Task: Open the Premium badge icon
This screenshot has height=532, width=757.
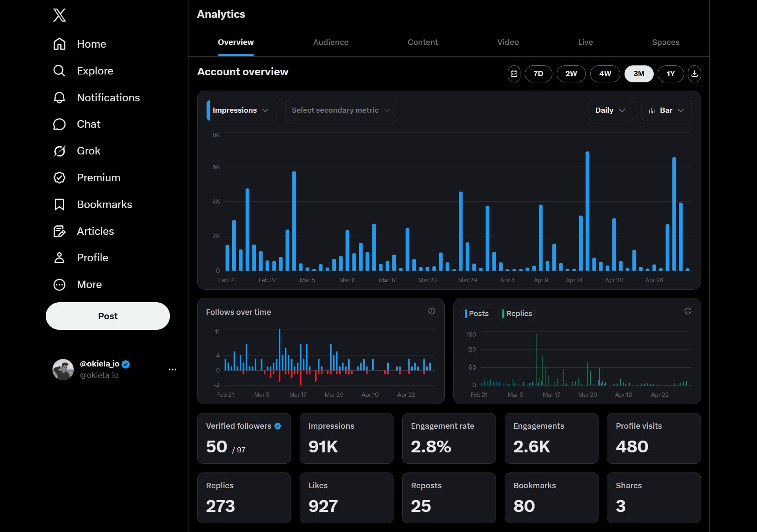Action: coord(59,178)
